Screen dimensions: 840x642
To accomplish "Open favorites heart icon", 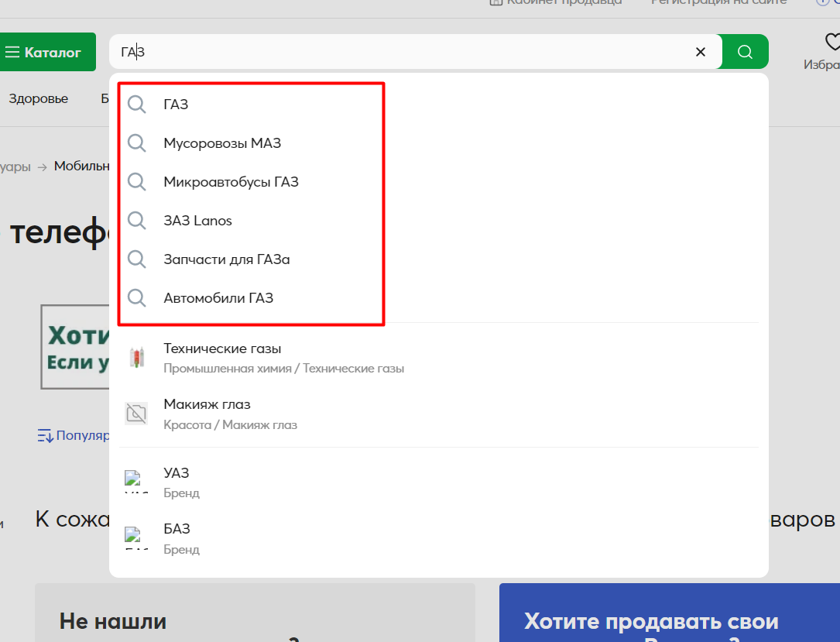I will tap(832, 42).
